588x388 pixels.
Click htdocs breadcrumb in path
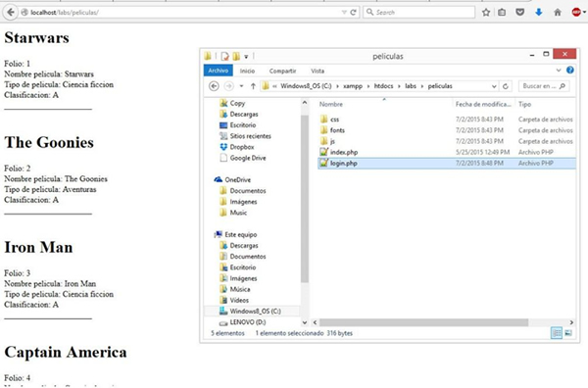[x=383, y=86]
